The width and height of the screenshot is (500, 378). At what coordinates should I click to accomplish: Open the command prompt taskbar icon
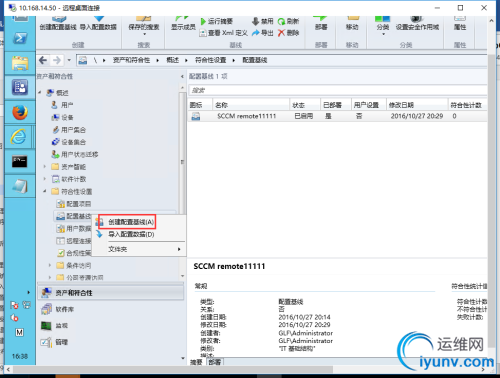click(x=20, y=162)
